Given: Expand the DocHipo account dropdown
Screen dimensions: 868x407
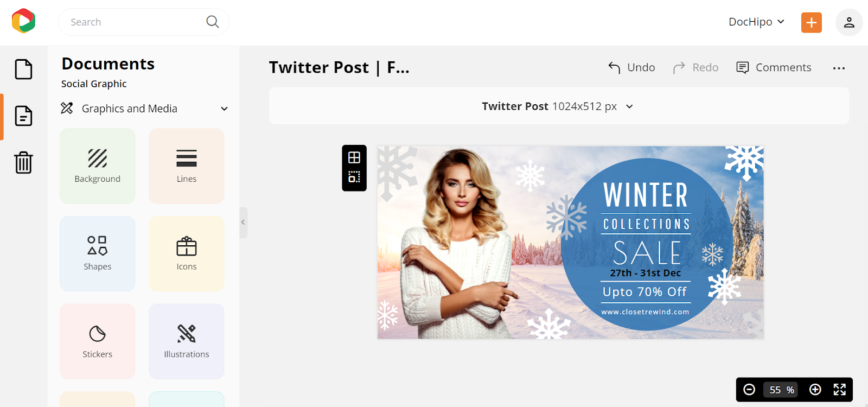Looking at the screenshot, I should click(x=757, y=22).
